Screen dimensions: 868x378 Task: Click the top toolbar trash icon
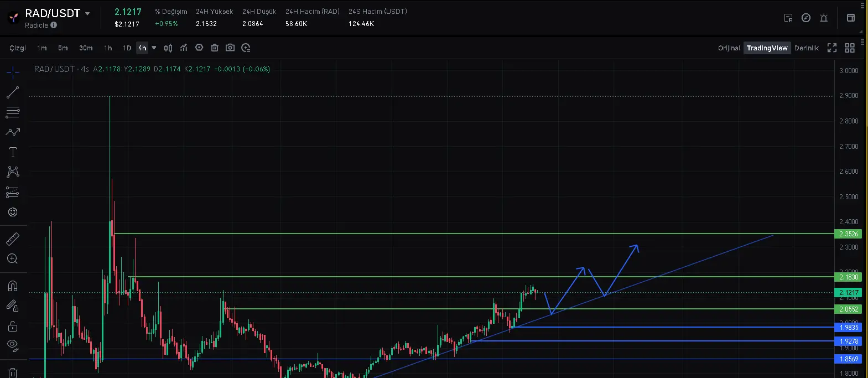(x=215, y=48)
